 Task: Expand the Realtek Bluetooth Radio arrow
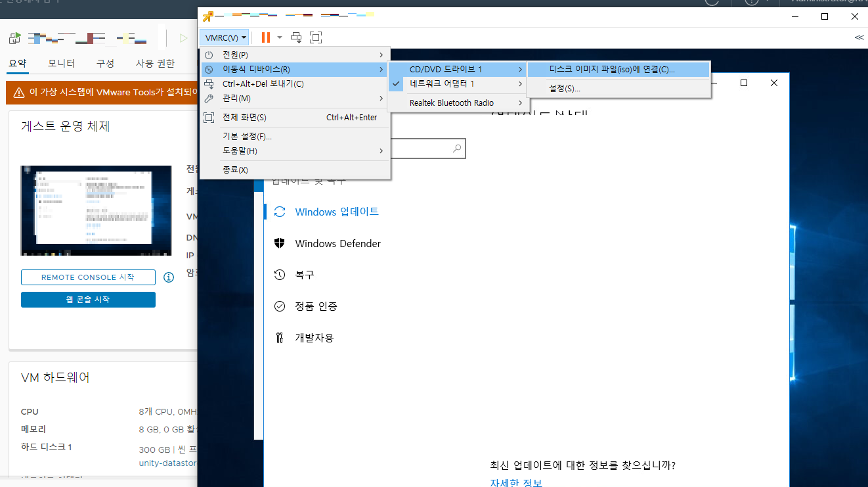click(520, 103)
